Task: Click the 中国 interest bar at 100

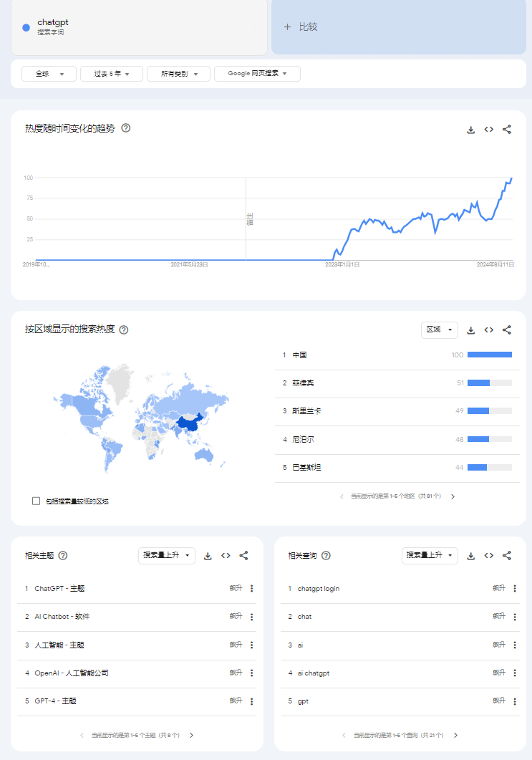Action: pyautogui.click(x=489, y=355)
